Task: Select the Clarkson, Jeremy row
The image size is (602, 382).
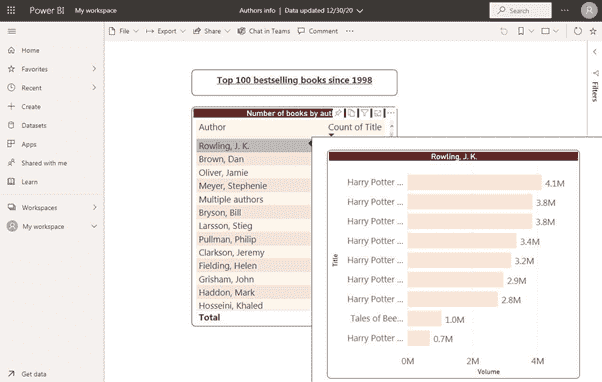Action: point(254,252)
